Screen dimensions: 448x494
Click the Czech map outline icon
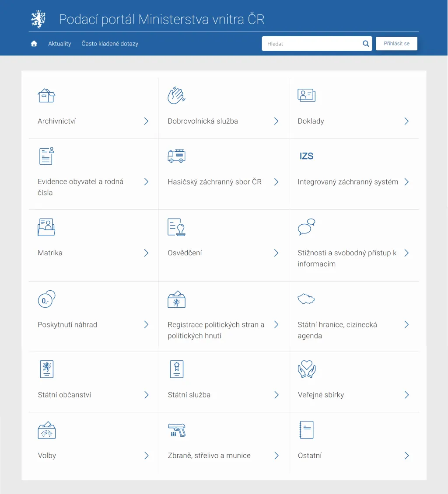tap(306, 299)
